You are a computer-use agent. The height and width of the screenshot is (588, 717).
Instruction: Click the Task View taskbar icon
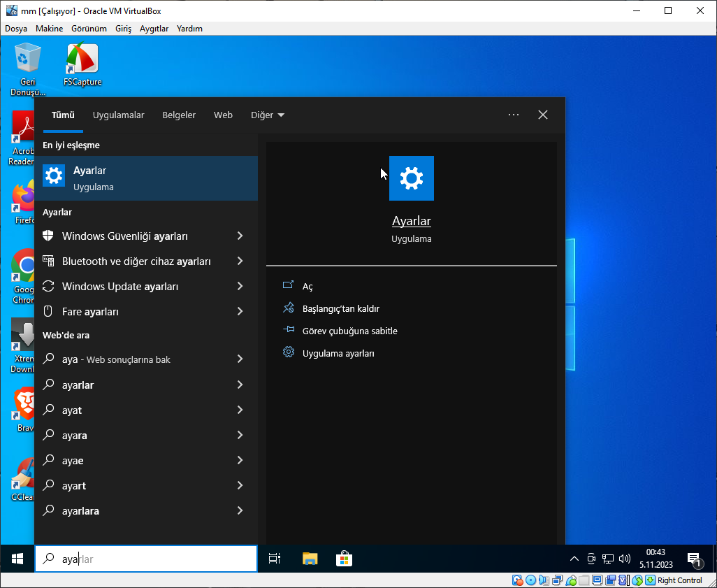[x=275, y=558]
